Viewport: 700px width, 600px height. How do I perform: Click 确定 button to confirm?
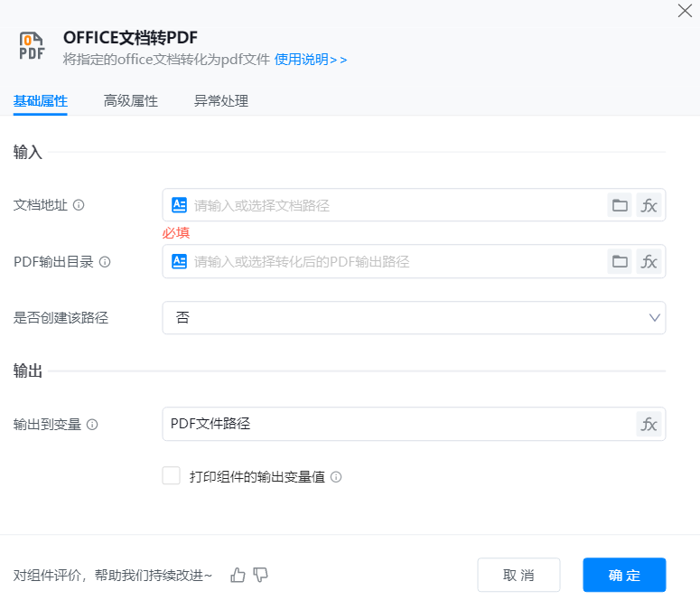pyautogui.click(x=624, y=576)
